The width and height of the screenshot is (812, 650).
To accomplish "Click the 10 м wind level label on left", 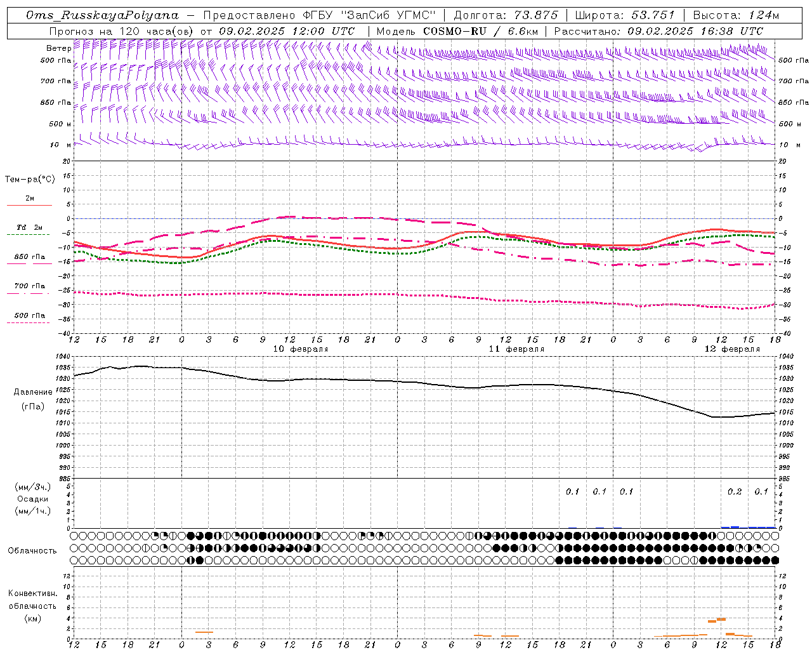I will click(60, 145).
